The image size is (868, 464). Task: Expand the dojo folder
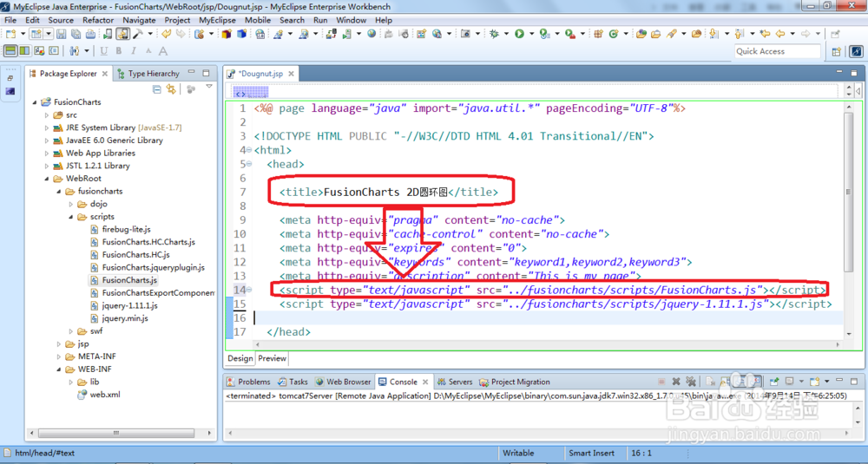click(71, 204)
